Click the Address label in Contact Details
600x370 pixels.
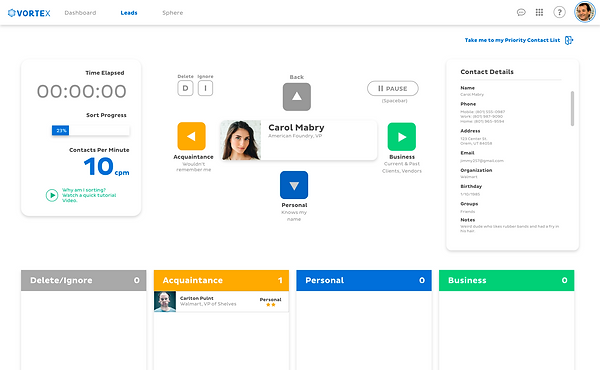[470, 131]
